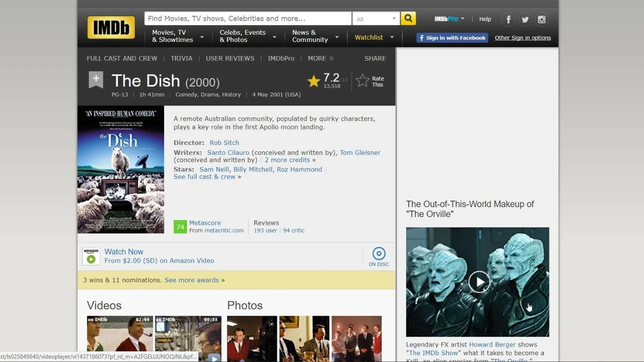Open second photo thumbnail under Photos
This screenshot has width=644, height=362.
(x=304, y=339)
